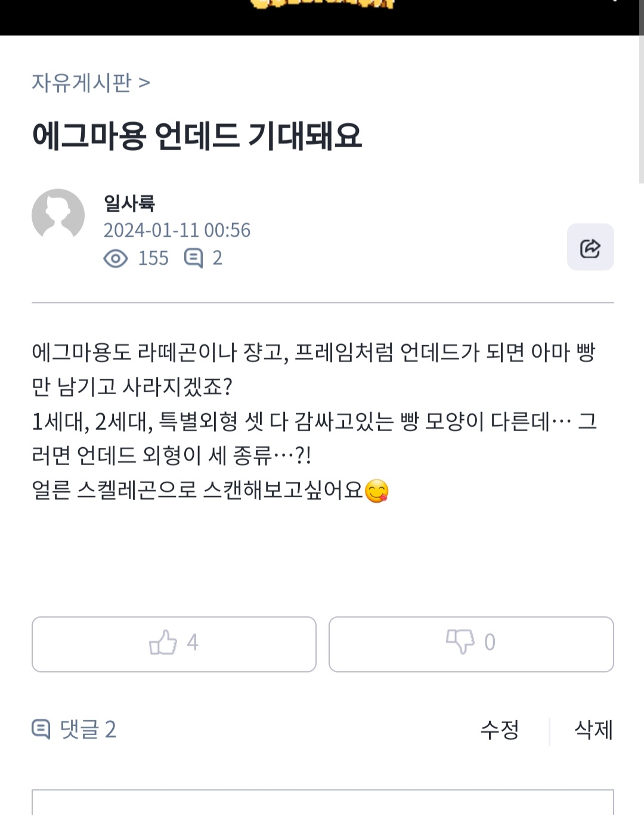Click the comment bubble icon beside views

click(193, 258)
